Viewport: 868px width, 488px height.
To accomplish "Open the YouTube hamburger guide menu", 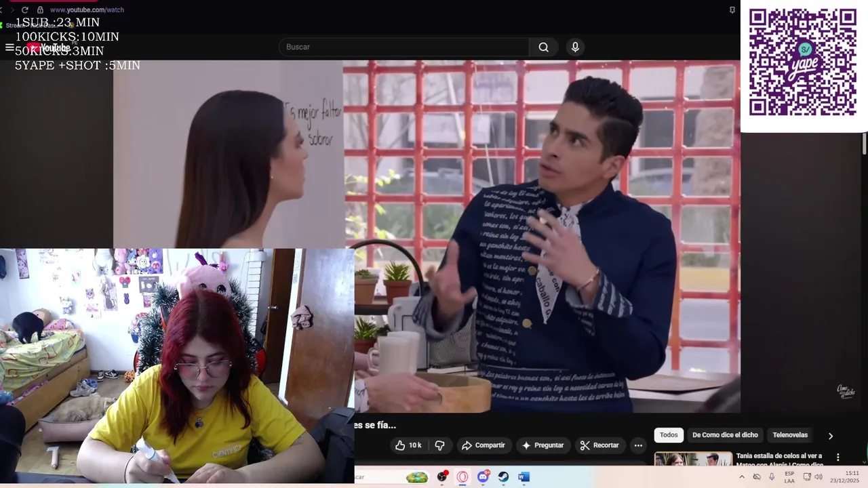I will (9, 47).
